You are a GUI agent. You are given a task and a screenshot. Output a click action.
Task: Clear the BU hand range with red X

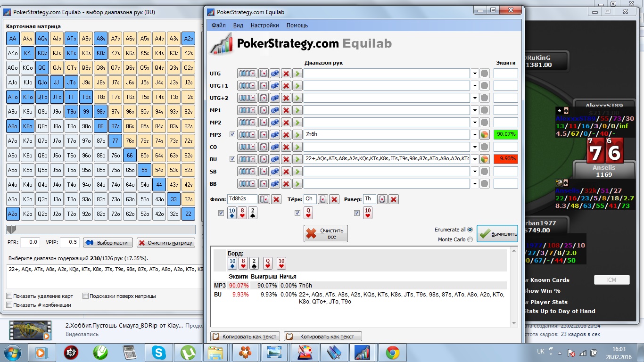286,159
